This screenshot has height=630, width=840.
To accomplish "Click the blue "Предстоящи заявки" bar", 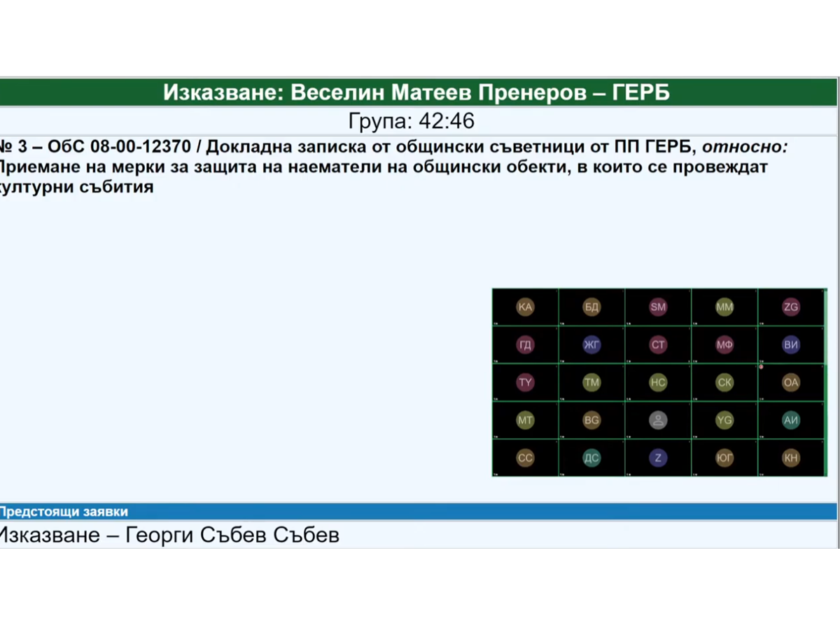I will [419, 512].
